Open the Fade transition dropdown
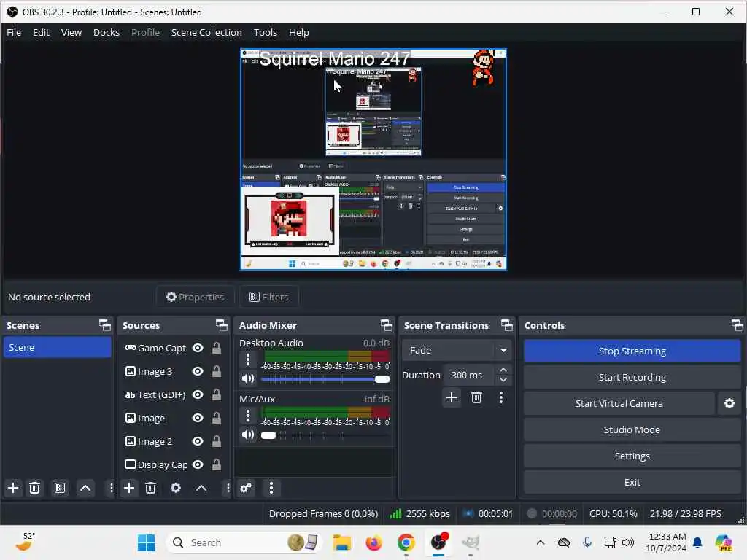Image resolution: width=747 pixels, height=560 pixels. click(x=457, y=351)
